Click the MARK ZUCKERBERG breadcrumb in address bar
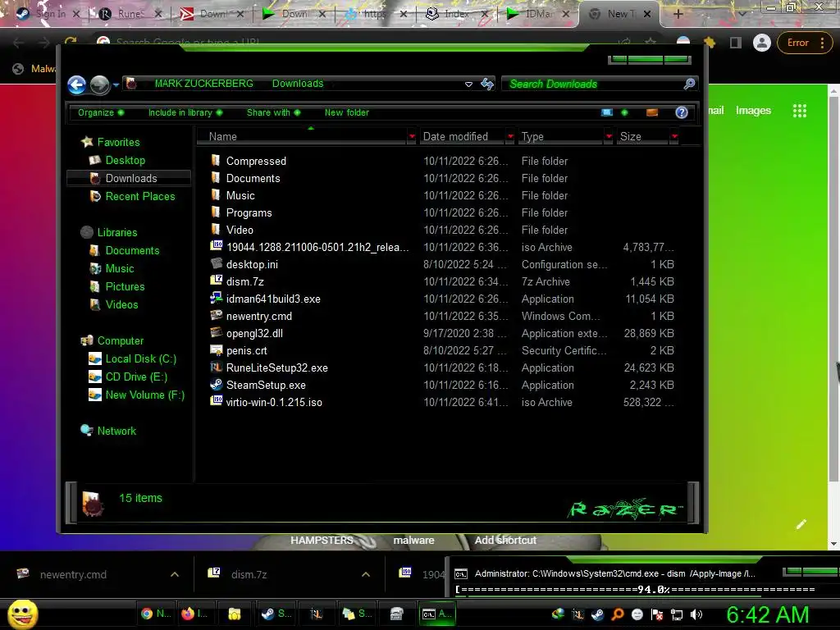This screenshot has width=840, height=630. 203,84
